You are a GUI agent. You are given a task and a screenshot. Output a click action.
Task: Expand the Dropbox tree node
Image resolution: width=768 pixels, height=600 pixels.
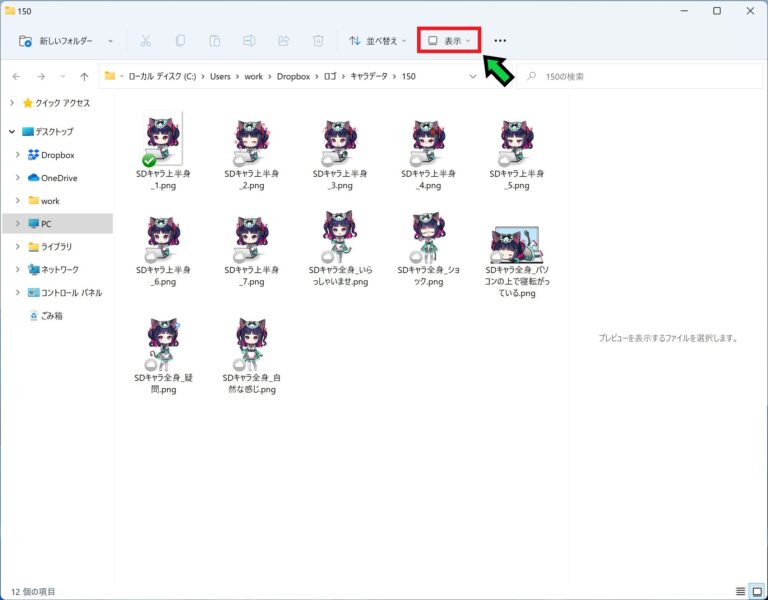pos(17,155)
